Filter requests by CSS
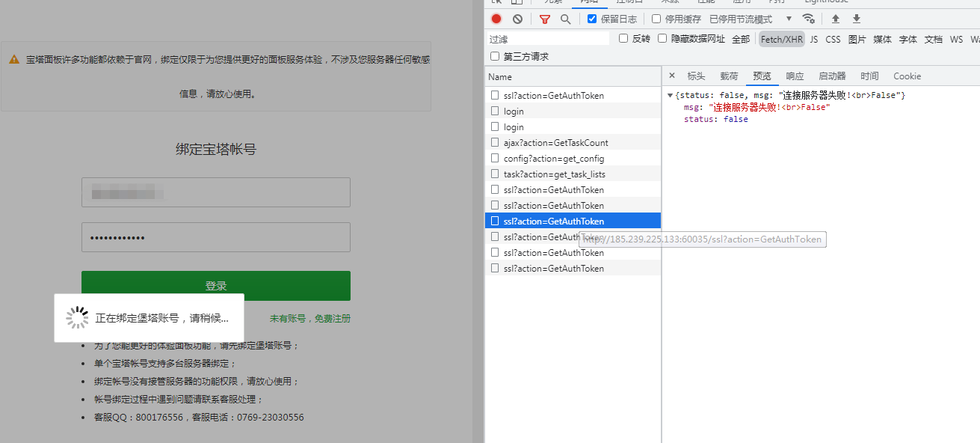This screenshot has width=980, height=443. pyautogui.click(x=833, y=39)
